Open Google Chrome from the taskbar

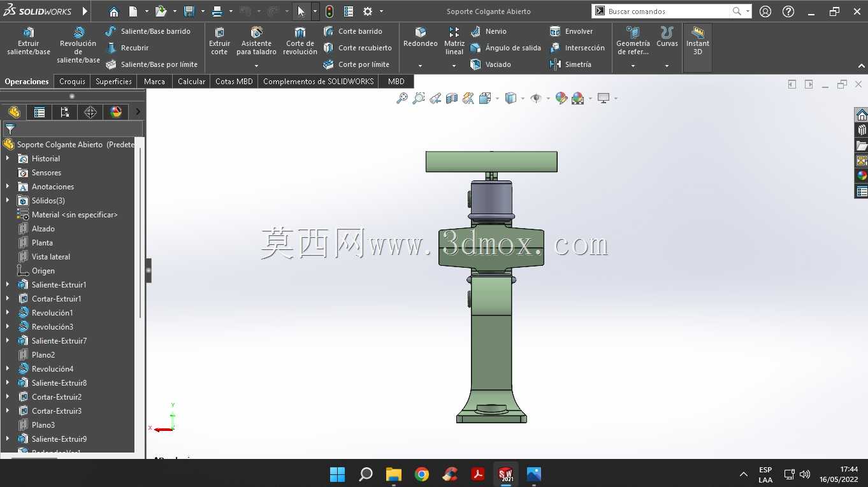pos(421,474)
